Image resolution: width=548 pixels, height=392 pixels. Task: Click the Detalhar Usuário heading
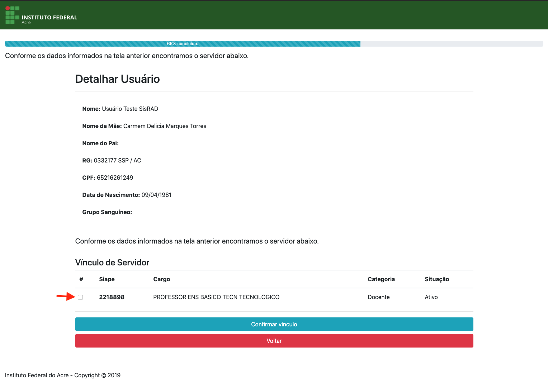pos(117,79)
